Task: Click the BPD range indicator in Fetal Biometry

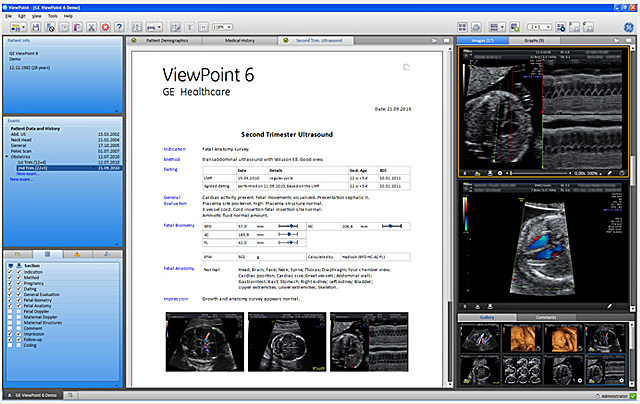Action: 288,226
